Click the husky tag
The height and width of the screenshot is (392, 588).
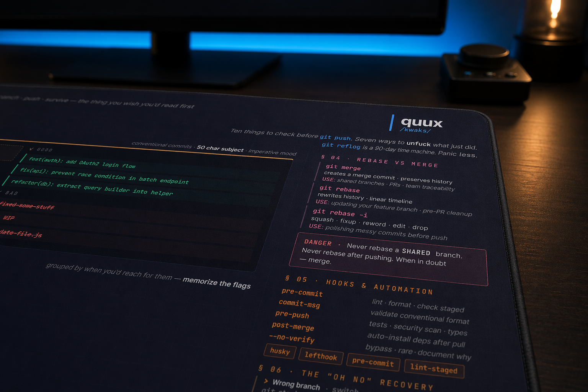(x=280, y=351)
